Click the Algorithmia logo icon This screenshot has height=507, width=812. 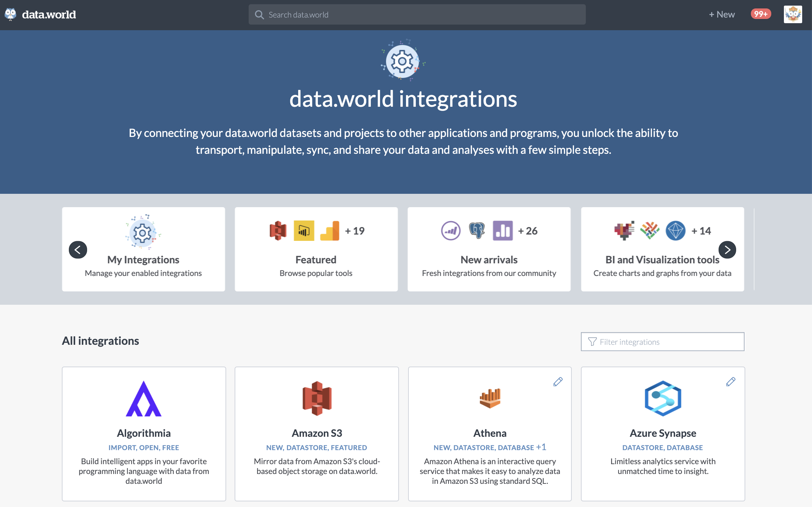(x=144, y=399)
